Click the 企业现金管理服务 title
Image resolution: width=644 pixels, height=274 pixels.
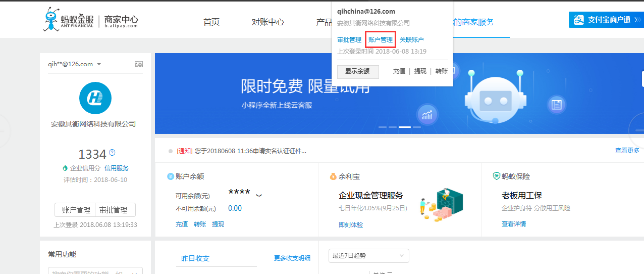pos(371,195)
